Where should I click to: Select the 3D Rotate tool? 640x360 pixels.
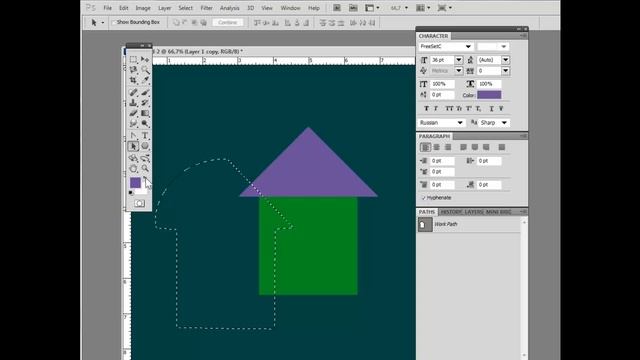tap(133, 158)
